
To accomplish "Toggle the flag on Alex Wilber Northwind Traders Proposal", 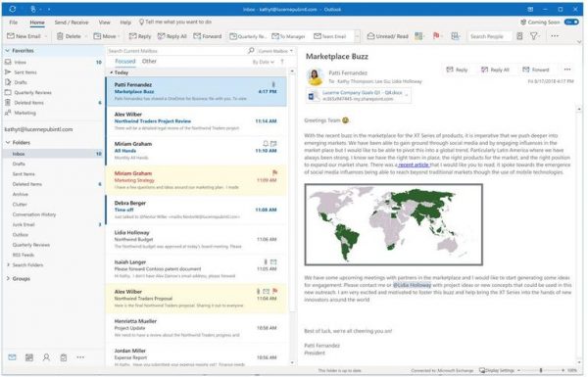I will (274, 291).
